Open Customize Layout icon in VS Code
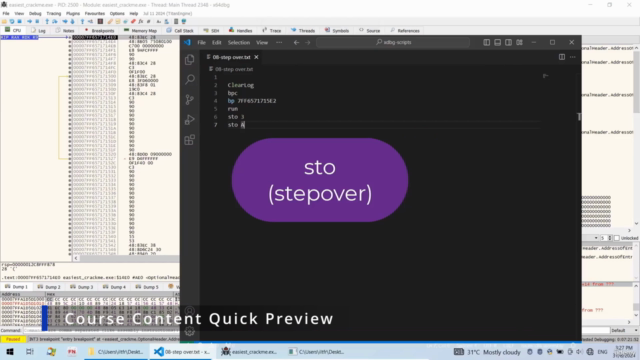The height and width of the screenshot is (360, 640). click(519, 42)
